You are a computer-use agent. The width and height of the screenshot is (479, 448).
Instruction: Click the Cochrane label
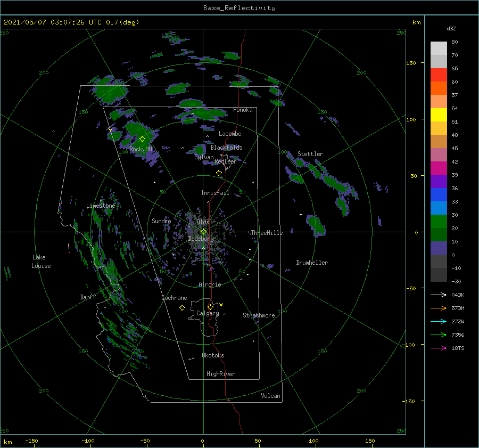(174, 298)
